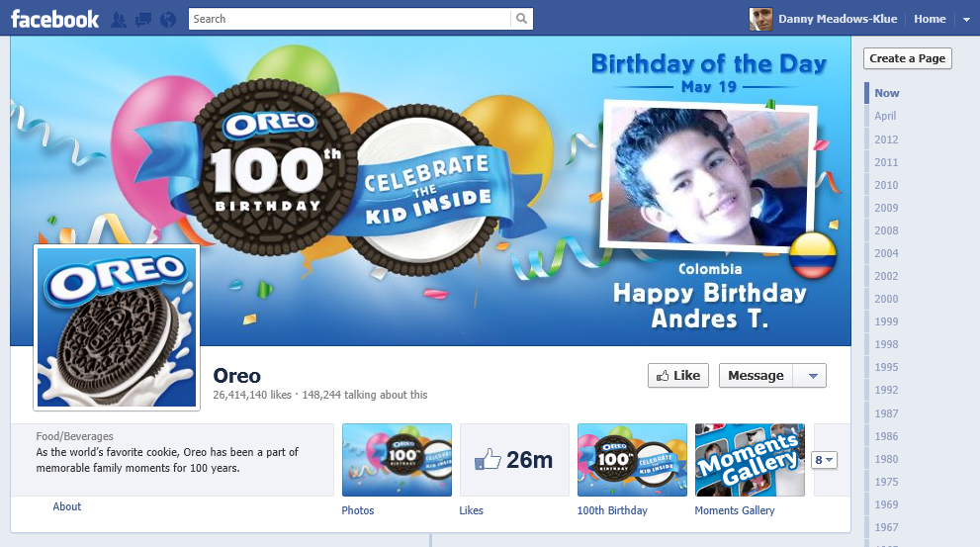This screenshot has height=547, width=980.
Task: Click Create a Page button
Action: (908, 58)
